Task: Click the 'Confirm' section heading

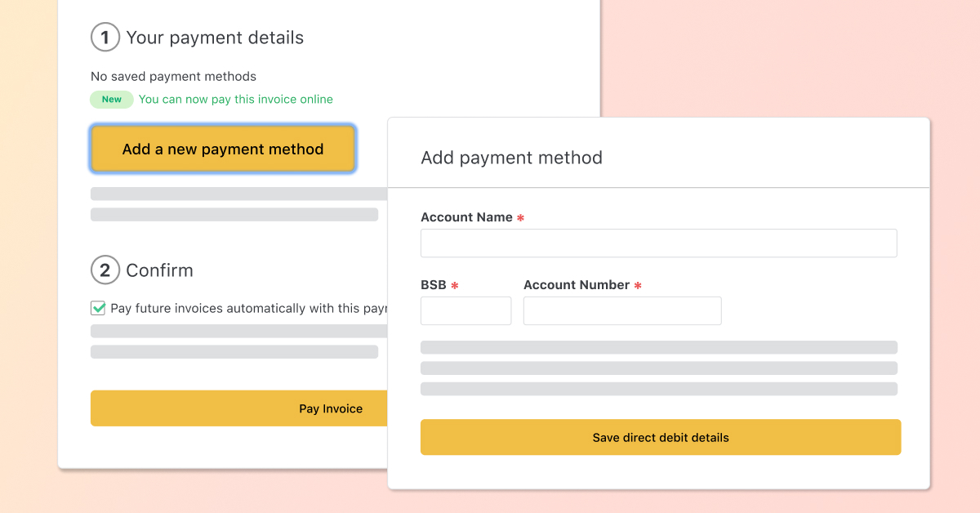Action: coord(159,270)
